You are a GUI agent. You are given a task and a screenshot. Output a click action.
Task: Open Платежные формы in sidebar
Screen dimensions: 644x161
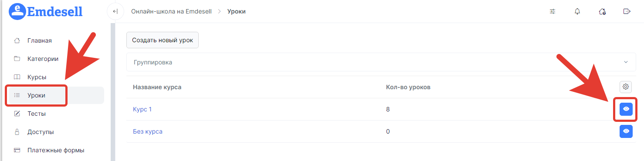click(x=56, y=150)
